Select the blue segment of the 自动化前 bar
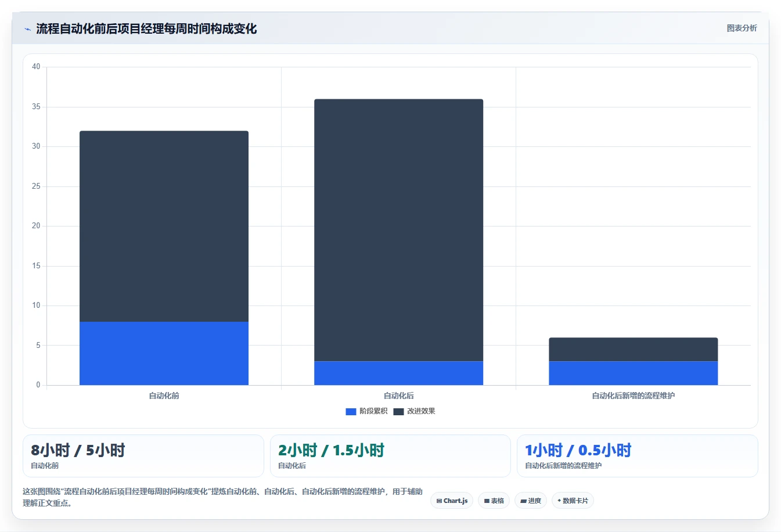Screen dimensions: 781x532 point(164,353)
